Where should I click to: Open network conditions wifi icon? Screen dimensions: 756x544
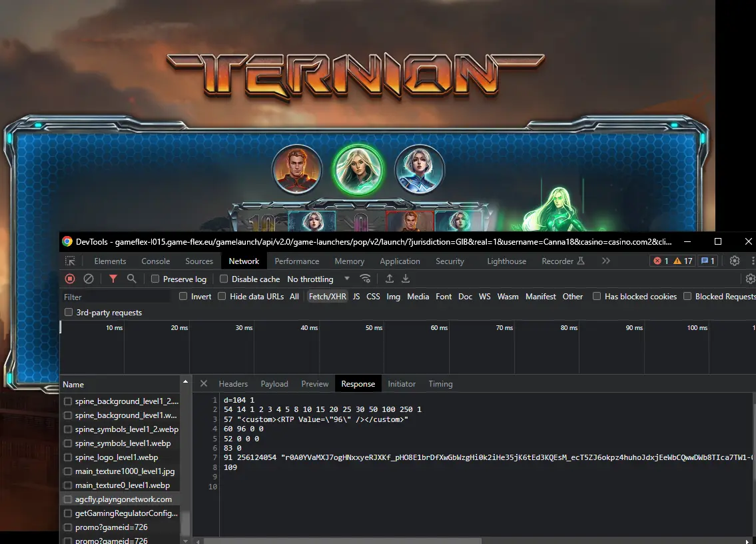(366, 279)
